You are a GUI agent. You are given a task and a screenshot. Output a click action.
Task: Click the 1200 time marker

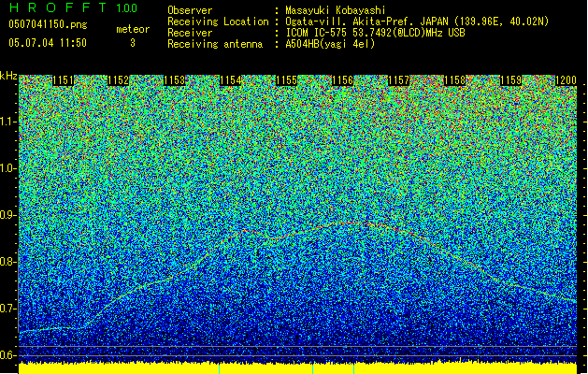(566, 80)
